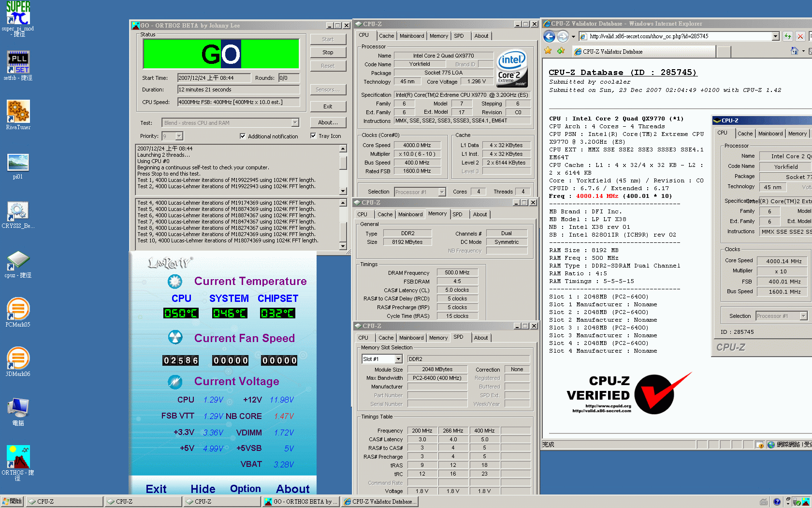Click Hide in LanParty monitor panel

click(203, 489)
